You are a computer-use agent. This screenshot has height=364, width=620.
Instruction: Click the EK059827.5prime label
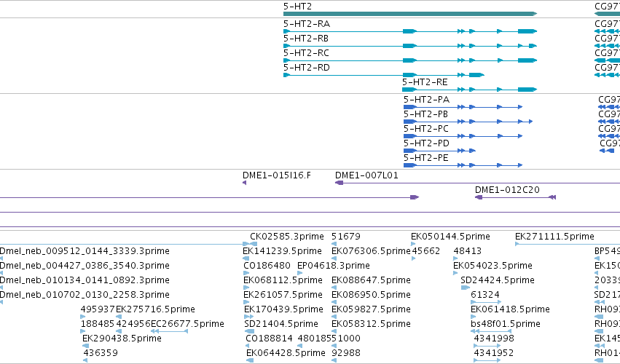click(x=371, y=309)
